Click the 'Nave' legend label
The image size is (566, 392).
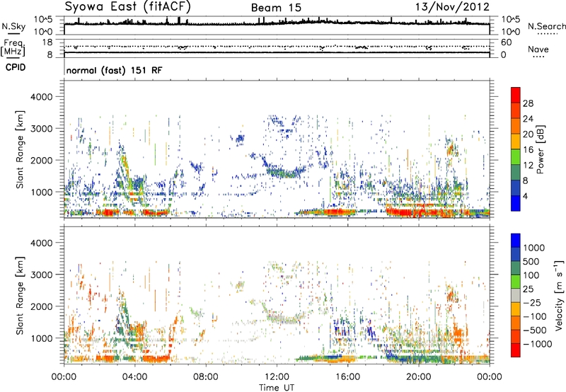[538, 50]
